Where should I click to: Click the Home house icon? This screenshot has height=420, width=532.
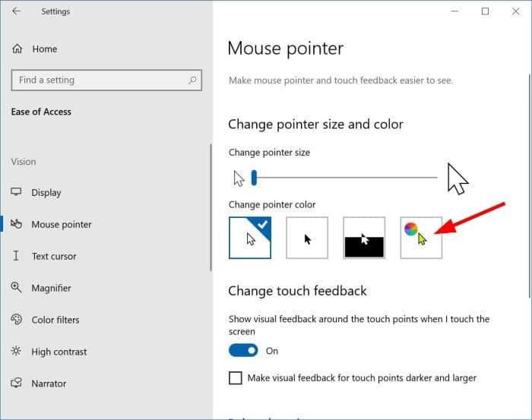click(x=17, y=49)
